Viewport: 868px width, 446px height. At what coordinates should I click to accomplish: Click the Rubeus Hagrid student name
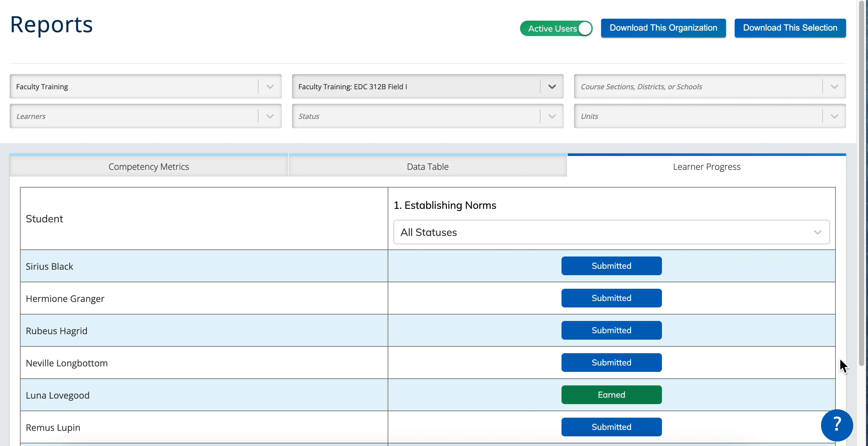click(56, 331)
